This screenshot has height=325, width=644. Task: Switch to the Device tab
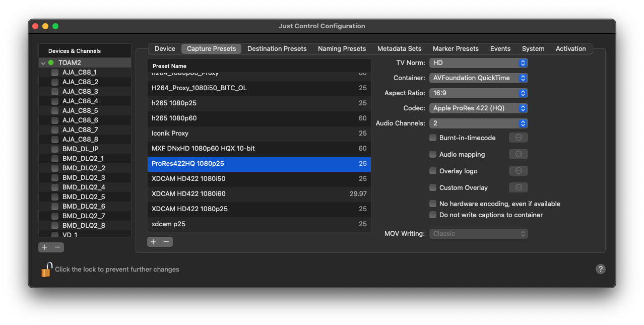click(x=165, y=49)
